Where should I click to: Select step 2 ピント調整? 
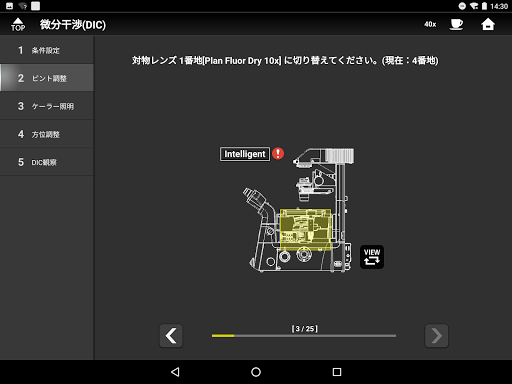click(x=47, y=78)
